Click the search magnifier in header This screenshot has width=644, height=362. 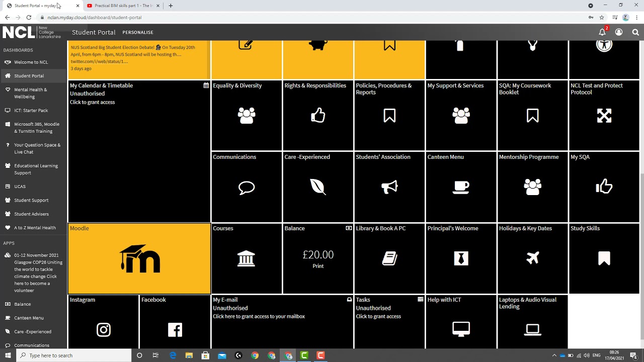(635, 32)
